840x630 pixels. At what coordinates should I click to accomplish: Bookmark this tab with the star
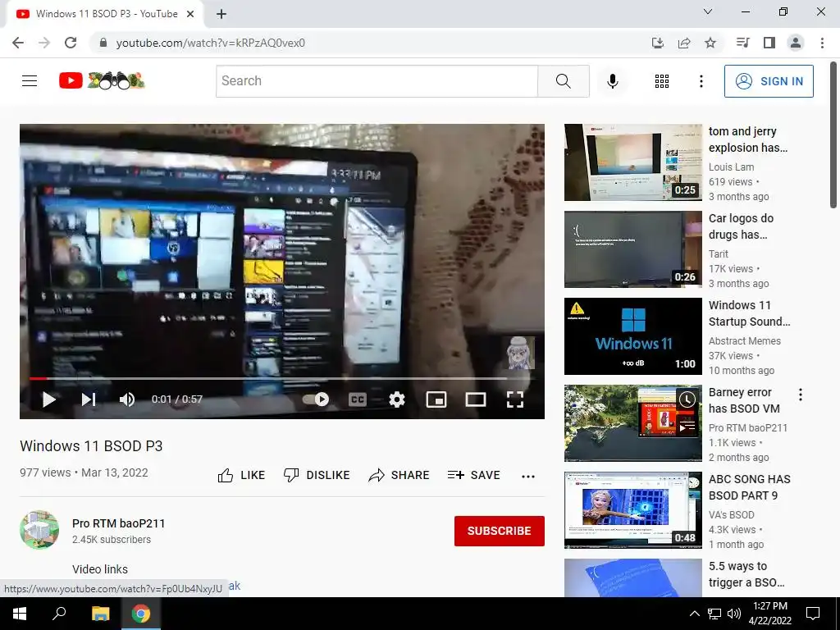pyautogui.click(x=710, y=43)
